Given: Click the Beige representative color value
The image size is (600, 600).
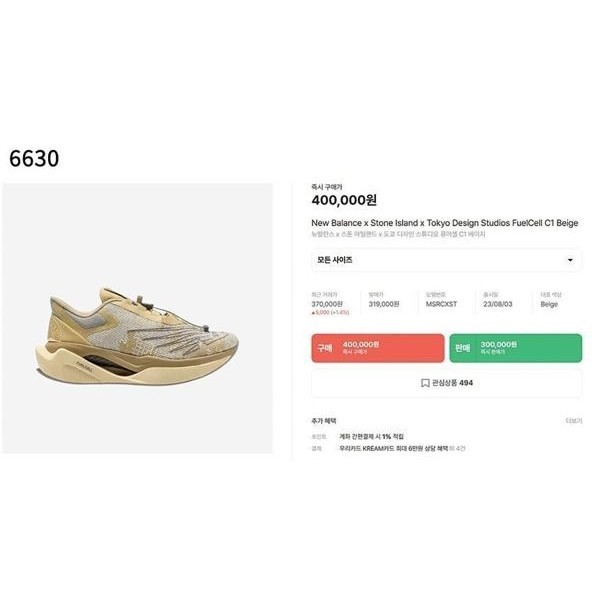Looking at the screenshot, I should pos(549,305).
